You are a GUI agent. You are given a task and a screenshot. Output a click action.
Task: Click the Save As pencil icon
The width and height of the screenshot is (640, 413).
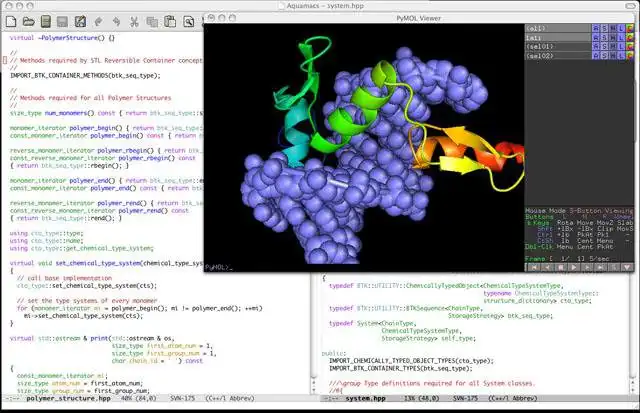coord(80,21)
